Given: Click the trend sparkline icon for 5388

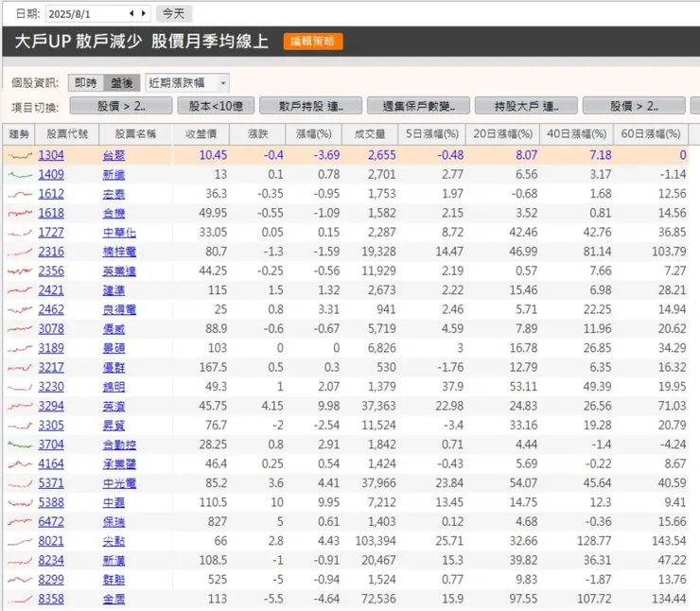Looking at the screenshot, I should click(20, 502).
